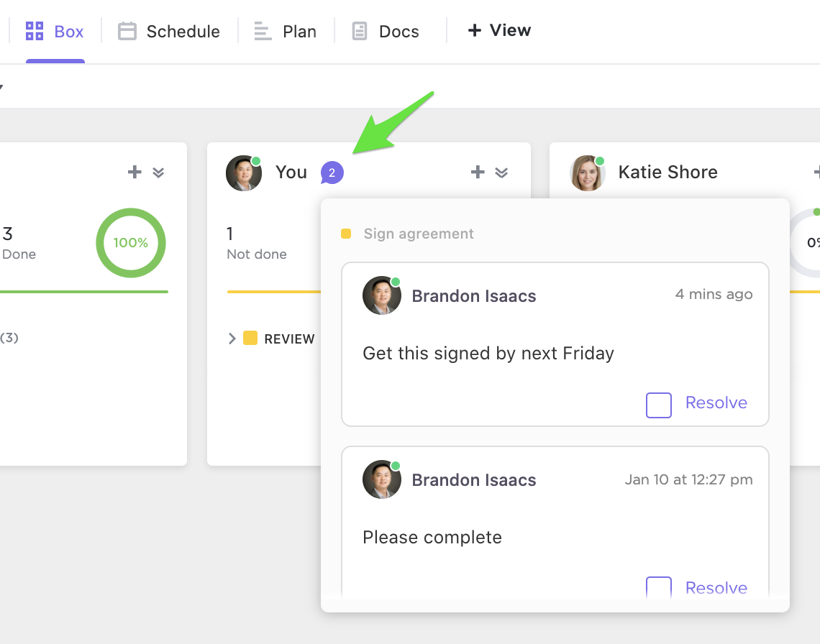Click the plus icon in the You box
Image resolution: width=820 pixels, height=644 pixels.
coord(478,172)
